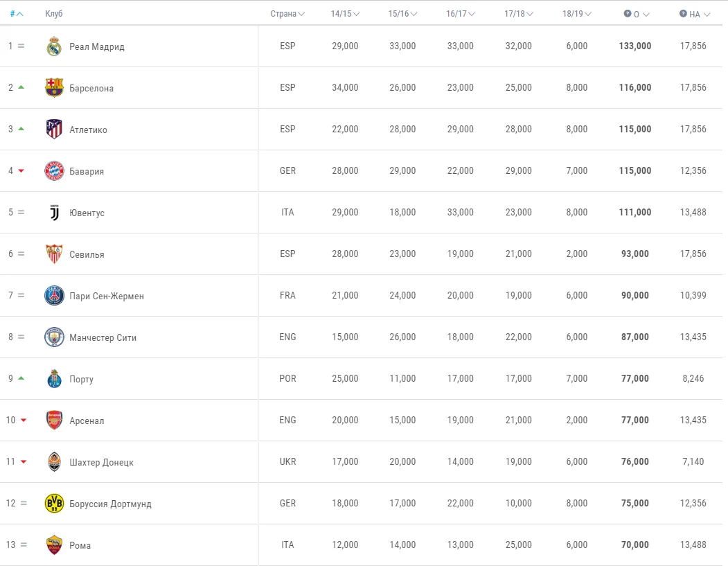This screenshot has width=728, height=566.
Task: Click the question mark beside О column
Action: point(628,14)
